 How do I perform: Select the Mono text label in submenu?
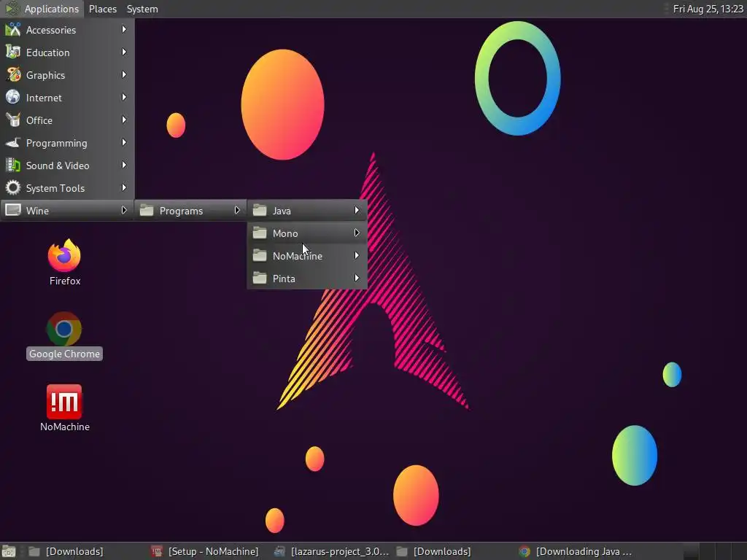pyautogui.click(x=285, y=233)
